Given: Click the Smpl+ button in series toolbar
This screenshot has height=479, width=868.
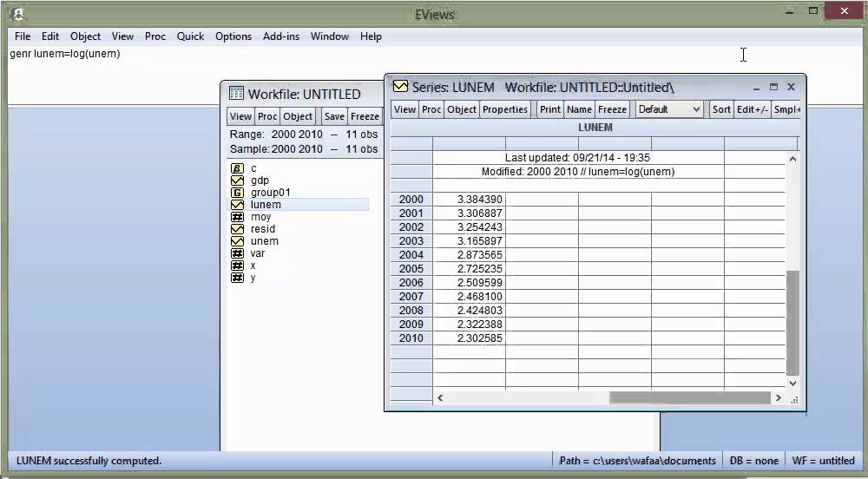Looking at the screenshot, I should pyautogui.click(x=786, y=109).
